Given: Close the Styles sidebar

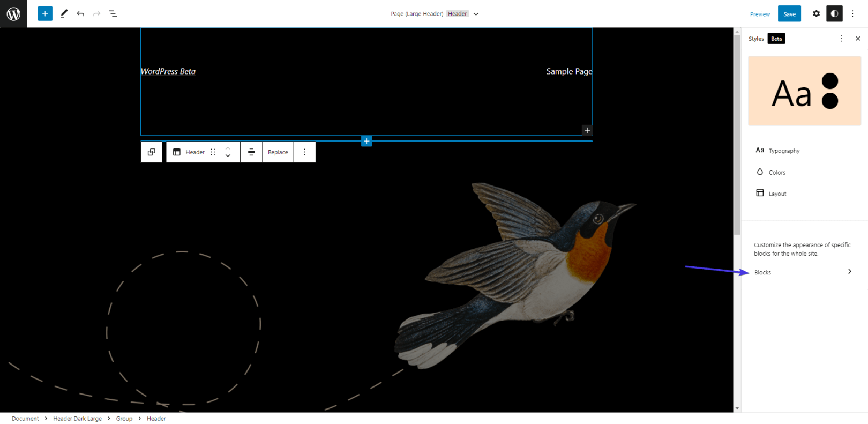Looking at the screenshot, I should [x=858, y=39].
